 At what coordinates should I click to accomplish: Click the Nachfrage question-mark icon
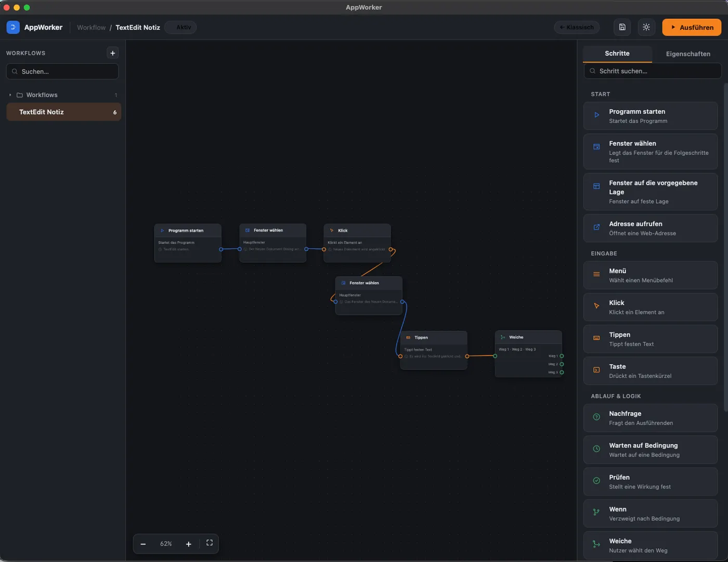pyautogui.click(x=596, y=417)
